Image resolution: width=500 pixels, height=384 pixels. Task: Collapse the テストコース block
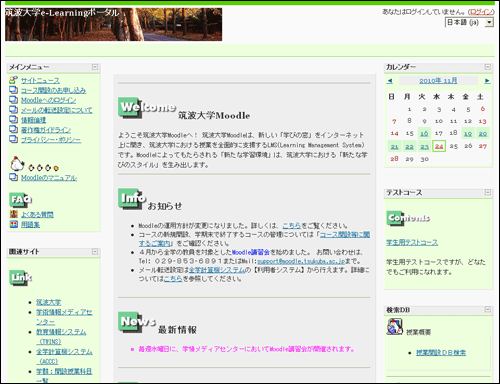click(x=488, y=192)
